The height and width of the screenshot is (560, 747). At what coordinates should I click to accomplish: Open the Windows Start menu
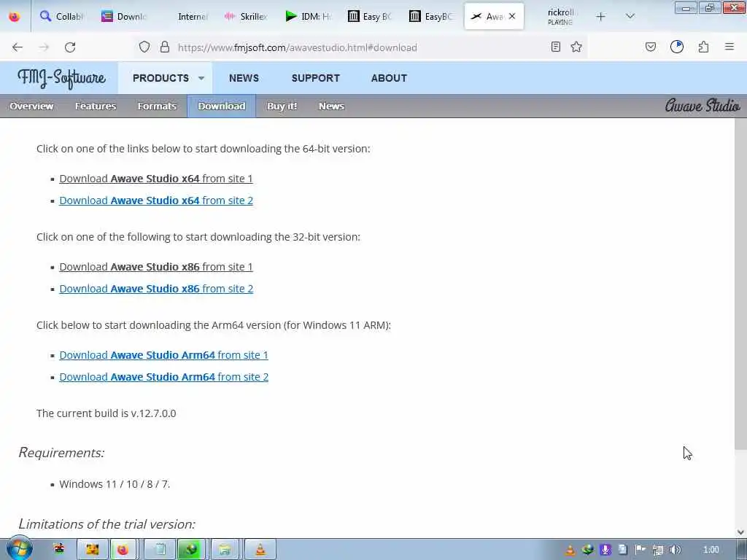coord(19,549)
